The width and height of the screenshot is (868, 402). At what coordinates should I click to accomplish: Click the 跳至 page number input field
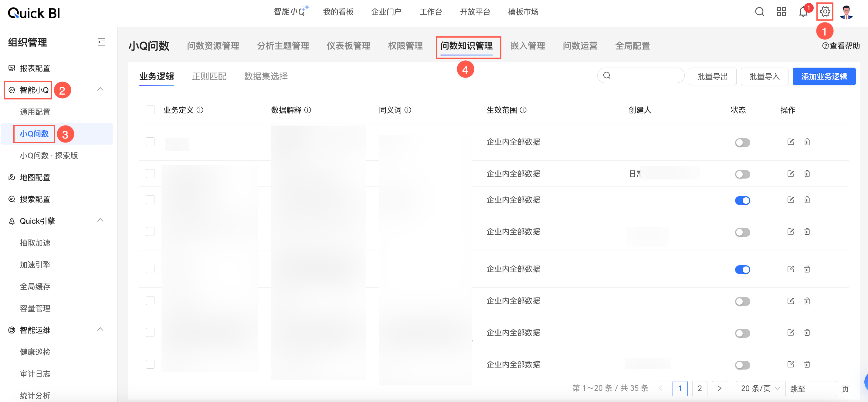click(822, 388)
